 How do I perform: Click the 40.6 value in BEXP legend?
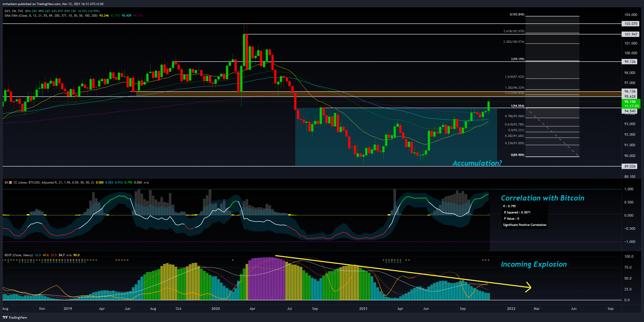46,255
